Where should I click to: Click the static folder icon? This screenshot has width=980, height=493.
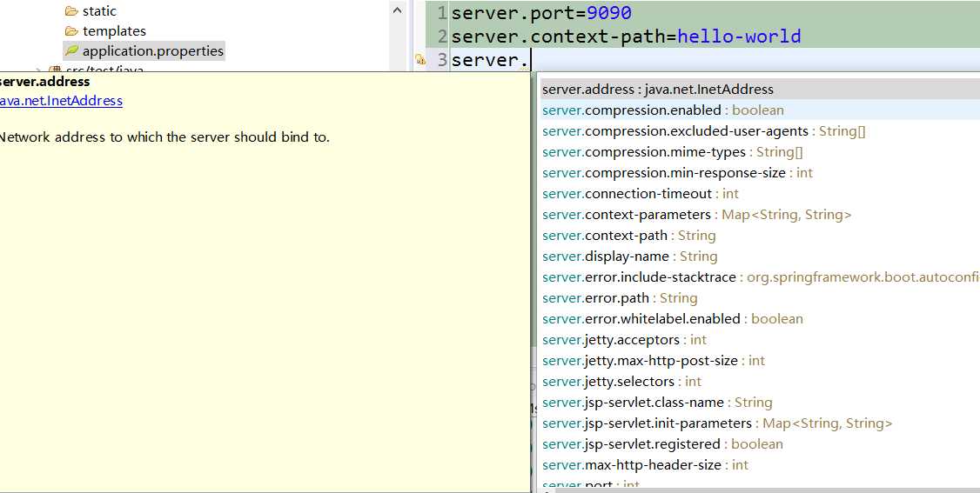click(71, 10)
